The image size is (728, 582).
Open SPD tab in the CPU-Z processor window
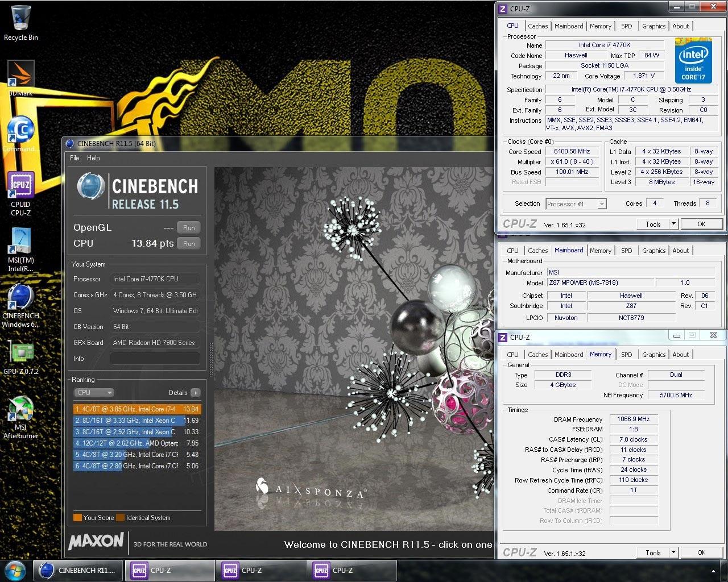coord(626,26)
